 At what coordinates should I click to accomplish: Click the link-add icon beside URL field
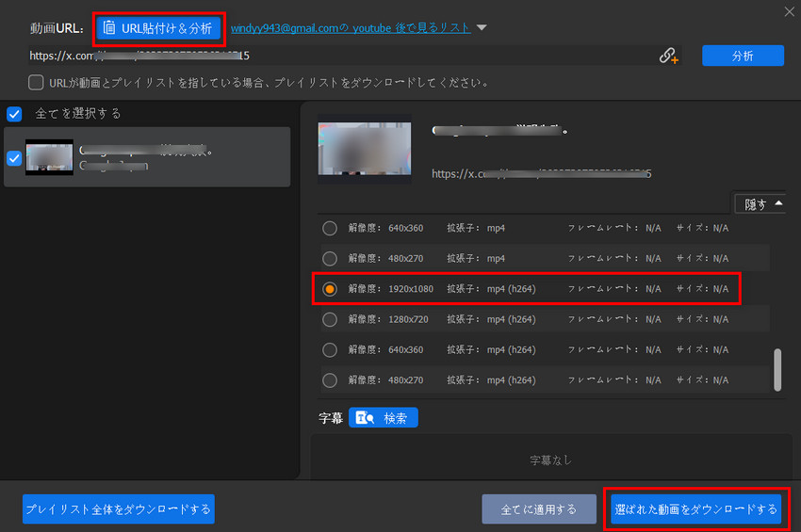tap(668, 56)
